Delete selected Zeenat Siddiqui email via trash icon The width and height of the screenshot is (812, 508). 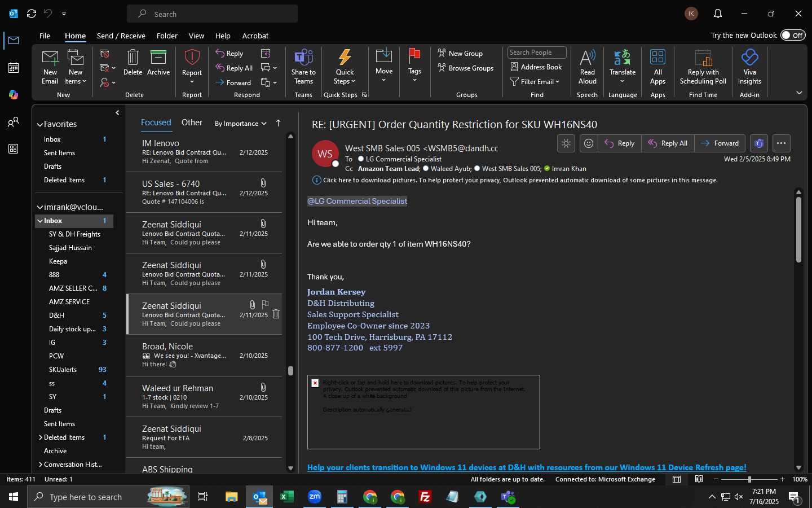[x=276, y=314]
